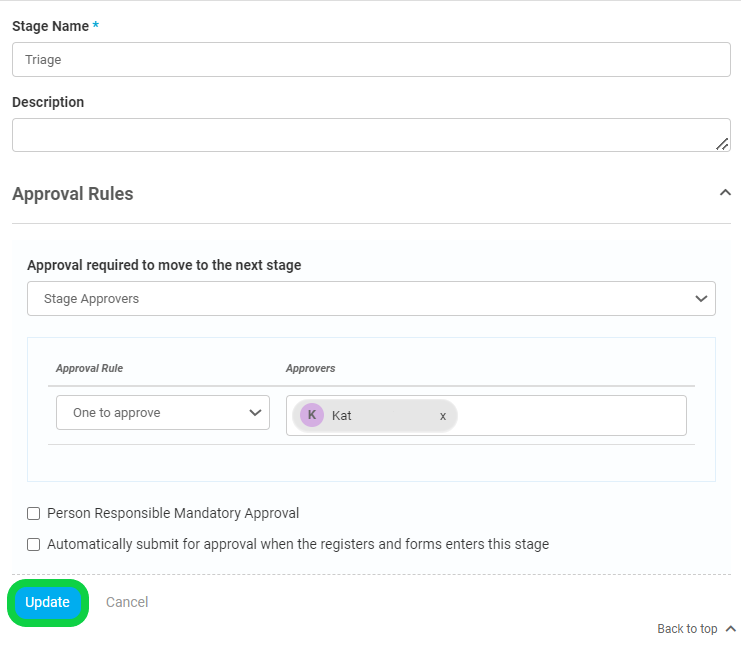Click into the empty Description text area
The image size is (741, 645).
pos(371,135)
